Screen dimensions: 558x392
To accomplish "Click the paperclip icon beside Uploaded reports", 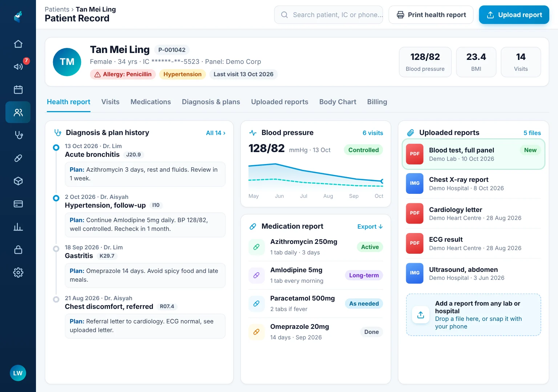I will point(411,133).
